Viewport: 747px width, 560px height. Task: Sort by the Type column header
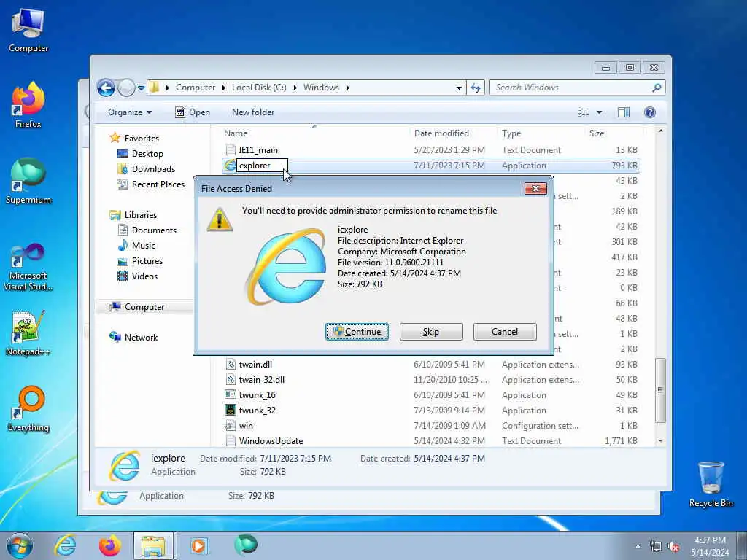pos(541,134)
